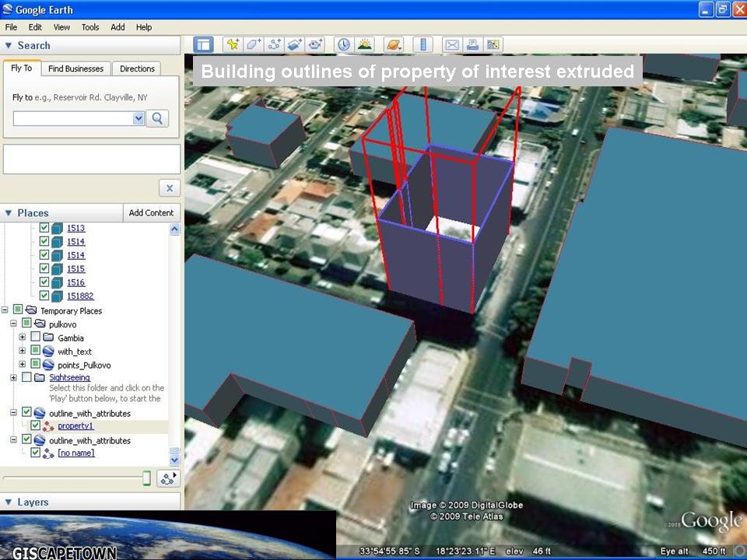Screen dimensions: 747x560
Task: Click the search magnifier button
Action: coord(157,118)
